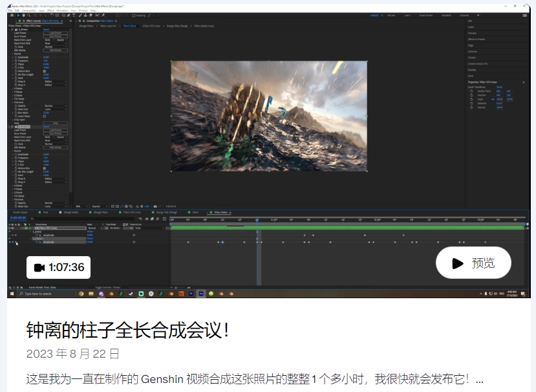Click the Windows Start button

[12, 294]
